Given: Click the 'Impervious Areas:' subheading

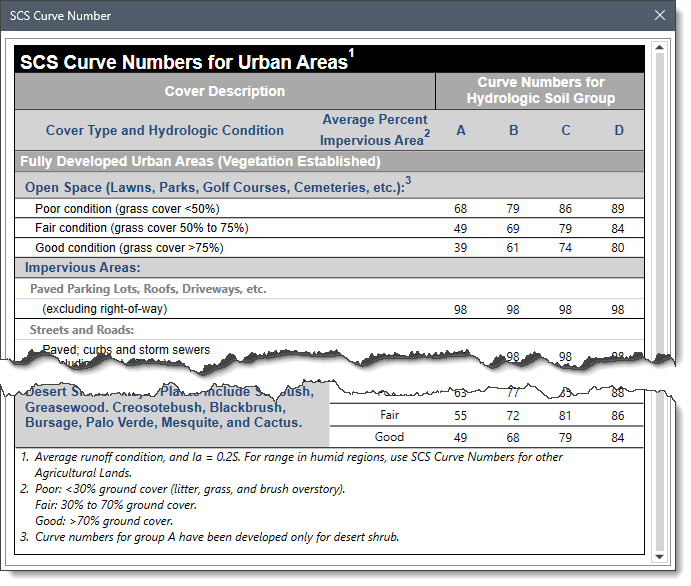Looking at the screenshot, I should pos(82,267).
